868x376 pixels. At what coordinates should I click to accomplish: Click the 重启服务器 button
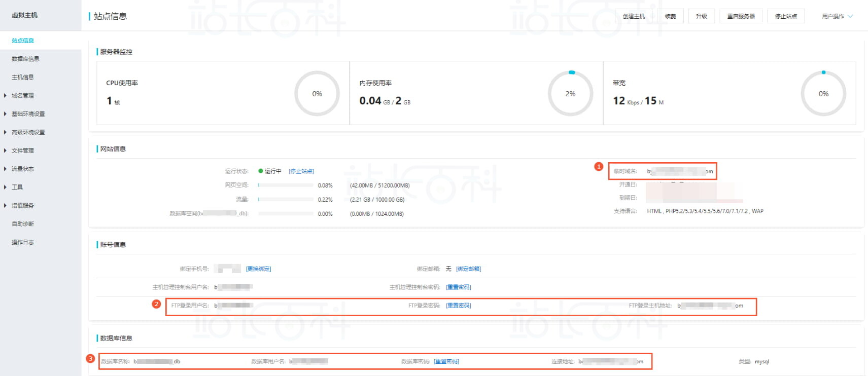741,16
